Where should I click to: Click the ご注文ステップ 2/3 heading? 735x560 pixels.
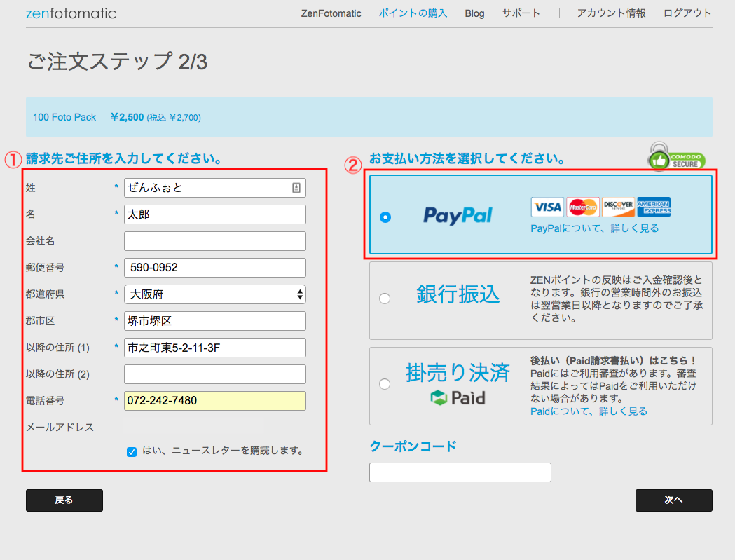(x=117, y=62)
